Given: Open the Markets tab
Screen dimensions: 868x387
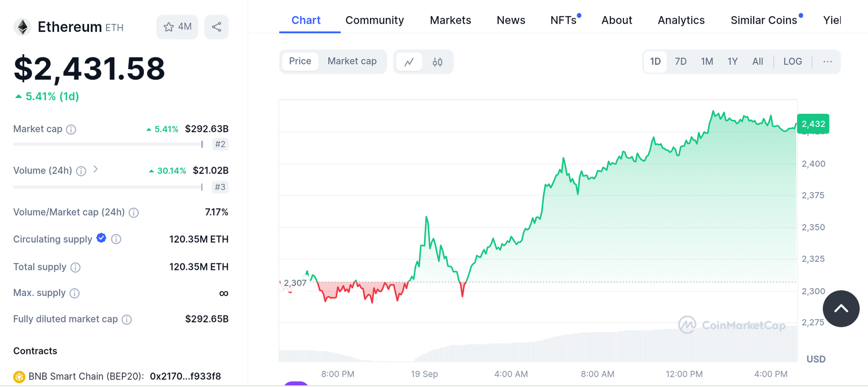Looking at the screenshot, I should pyautogui.click(x=450, y=21).
